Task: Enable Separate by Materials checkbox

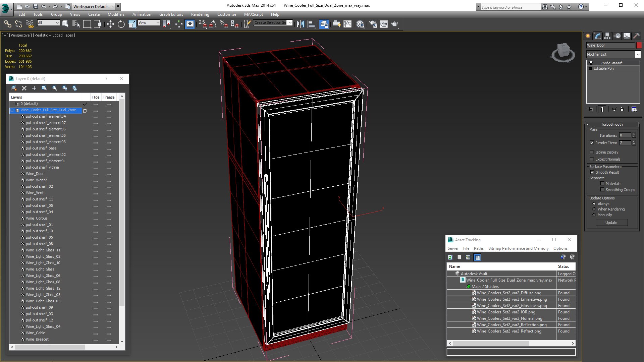Action: point(602,184)
